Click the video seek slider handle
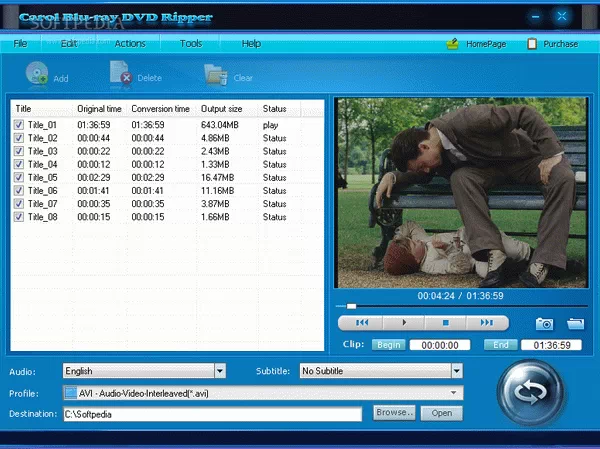Screen dimensions: 600x449 point(351,306)
